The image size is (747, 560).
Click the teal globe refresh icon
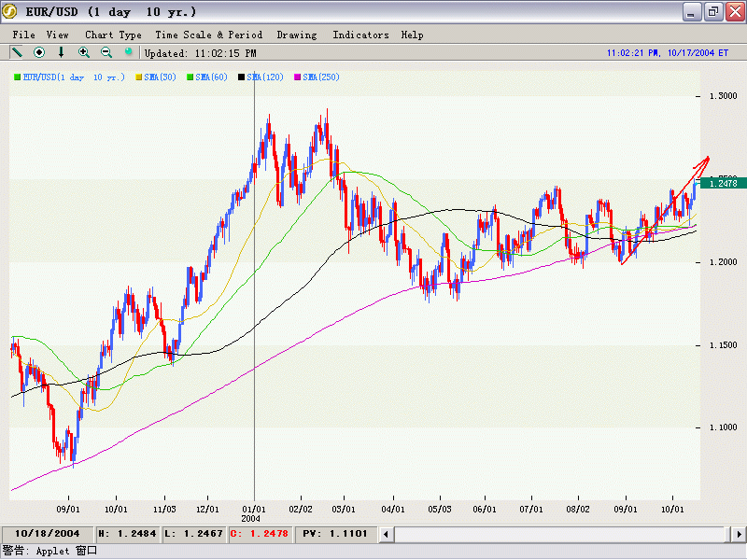point(129,53)
